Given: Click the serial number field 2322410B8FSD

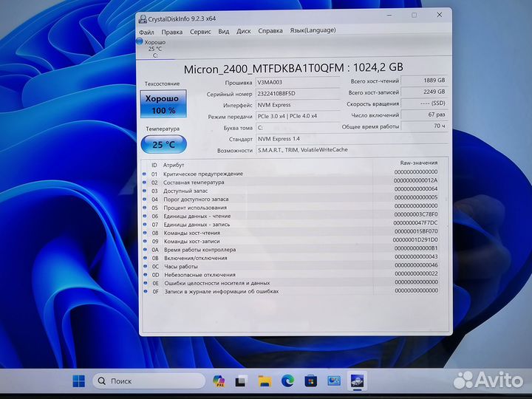Looking at the screenshot, I should (298, 93).
